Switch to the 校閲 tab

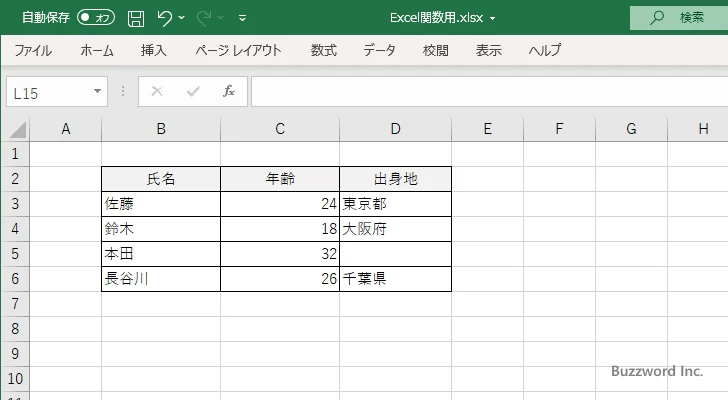coord(436,50)
